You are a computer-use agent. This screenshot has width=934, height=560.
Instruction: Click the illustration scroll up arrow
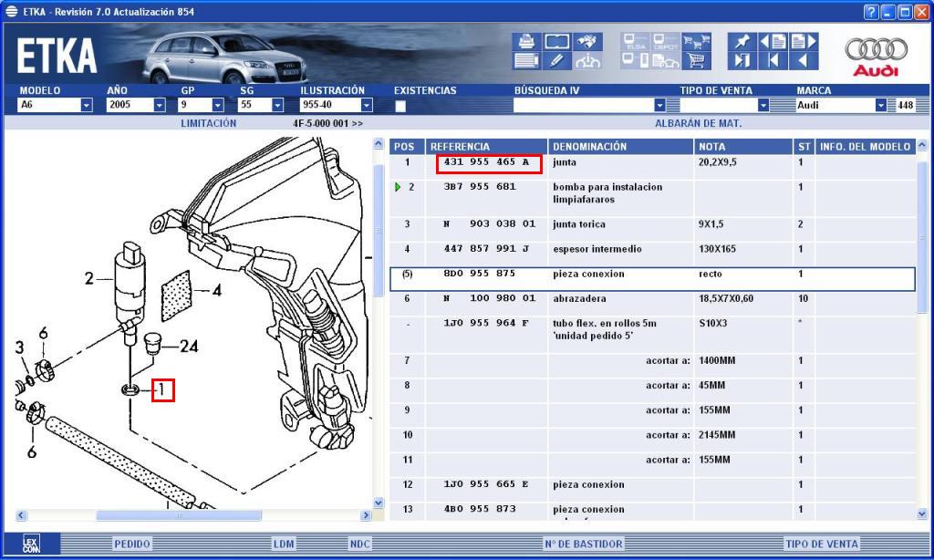(379, 144)
